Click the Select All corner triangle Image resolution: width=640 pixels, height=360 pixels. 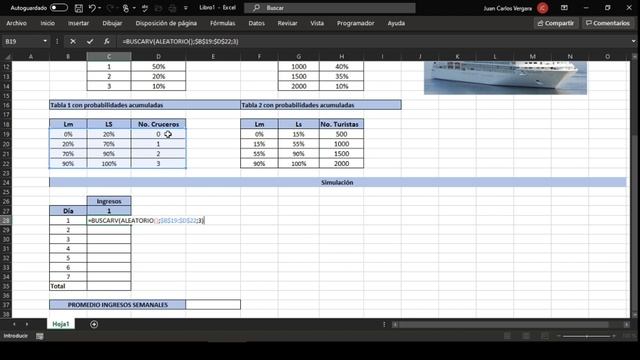pos(7,56)
